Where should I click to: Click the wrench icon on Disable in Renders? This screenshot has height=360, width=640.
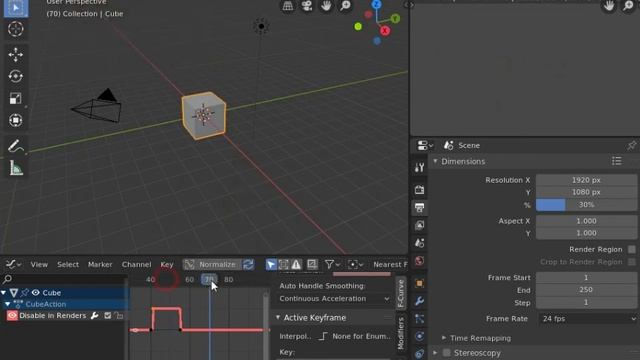95,316
